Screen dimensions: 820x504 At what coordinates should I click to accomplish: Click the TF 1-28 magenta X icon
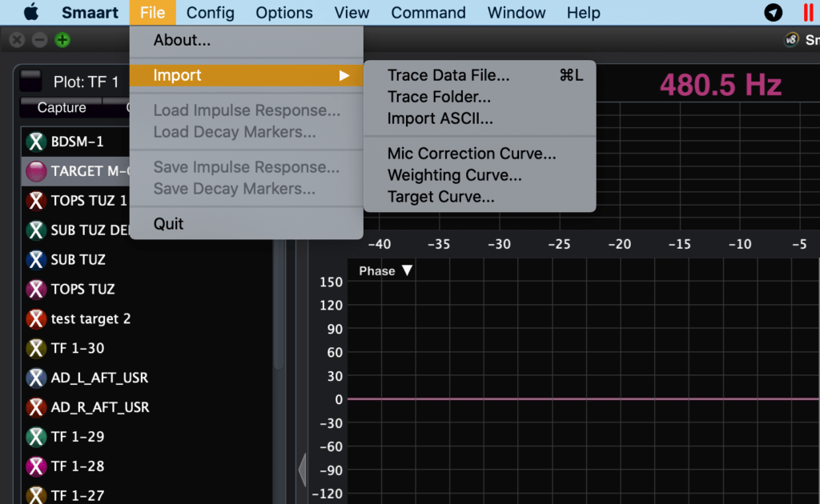tap(36, 466)
